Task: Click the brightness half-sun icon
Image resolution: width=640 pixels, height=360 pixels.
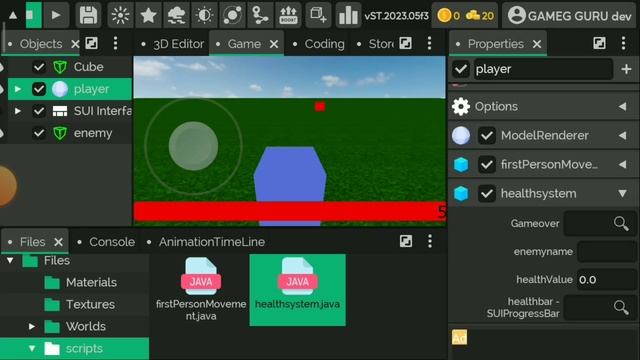Action: (204, 15)
